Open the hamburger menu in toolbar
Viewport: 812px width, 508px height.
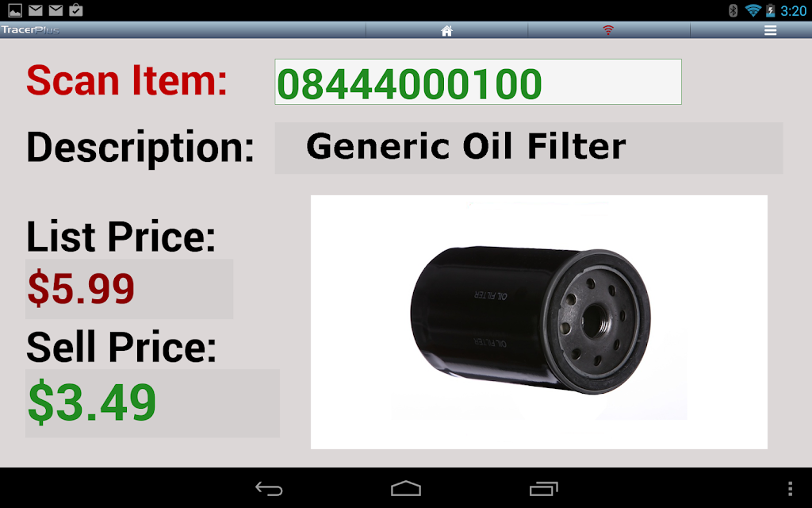pyautogui.click(x=770, y=31)
